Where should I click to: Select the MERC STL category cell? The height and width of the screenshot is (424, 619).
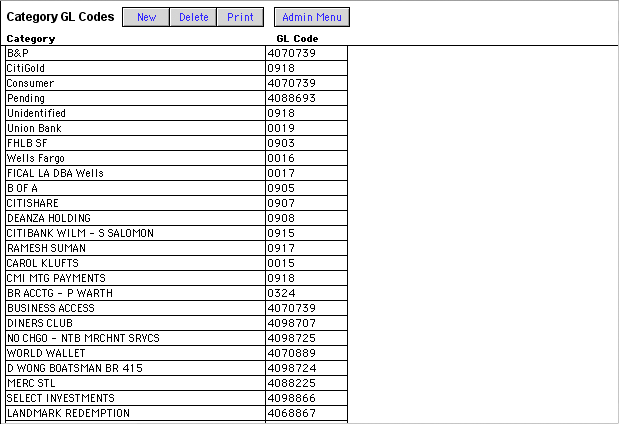(x=135, y=383)
